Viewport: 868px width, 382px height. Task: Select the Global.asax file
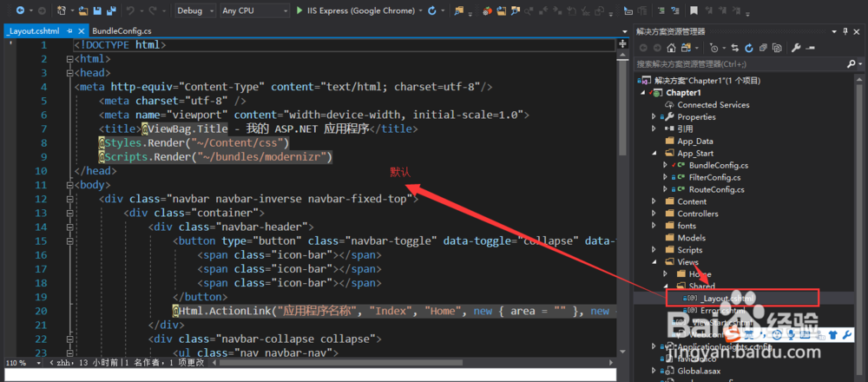click(700, 371)
